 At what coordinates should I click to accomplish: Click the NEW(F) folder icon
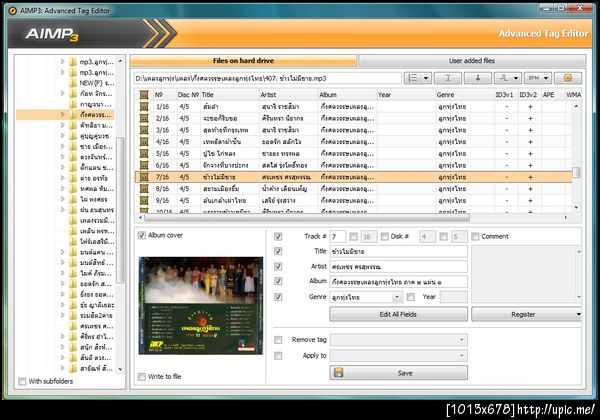[73, 83]
